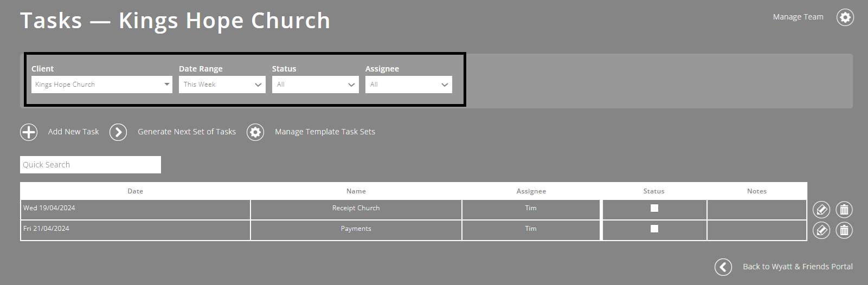868x285 pixels.
Task: Open the Manage Team gear icon
Action: tap(845, 17)
